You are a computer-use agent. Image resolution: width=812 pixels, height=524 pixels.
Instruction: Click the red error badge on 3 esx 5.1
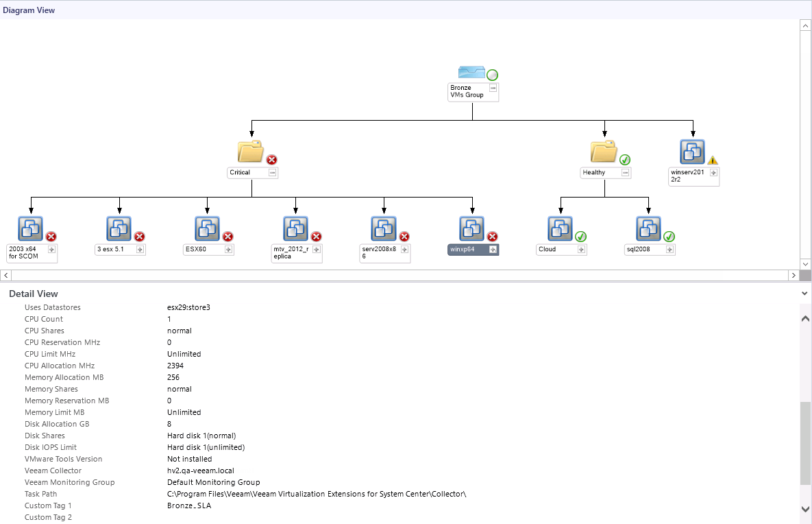click(x=139, y=237)
